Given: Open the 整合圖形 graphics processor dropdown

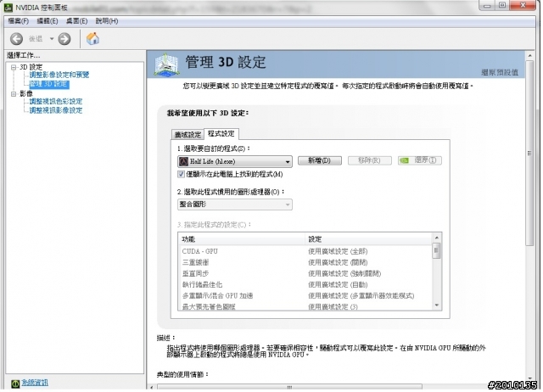Looking at the screenshot, I should [235, 204].
